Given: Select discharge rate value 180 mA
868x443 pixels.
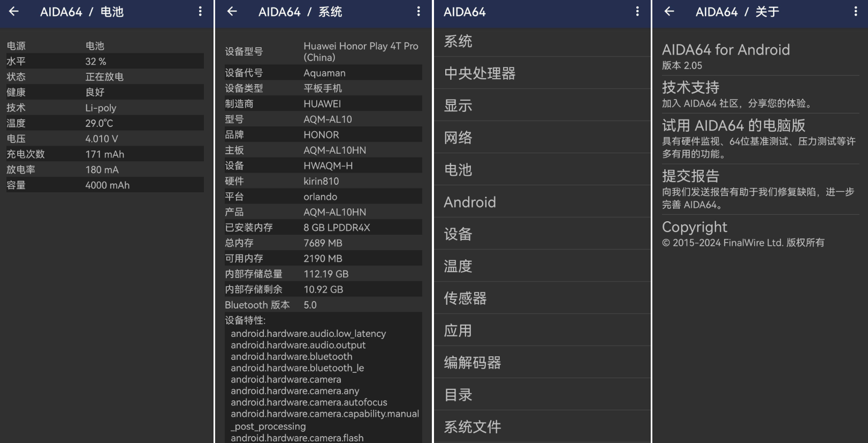Looking at the screenshot, I should tap(102, 170).
